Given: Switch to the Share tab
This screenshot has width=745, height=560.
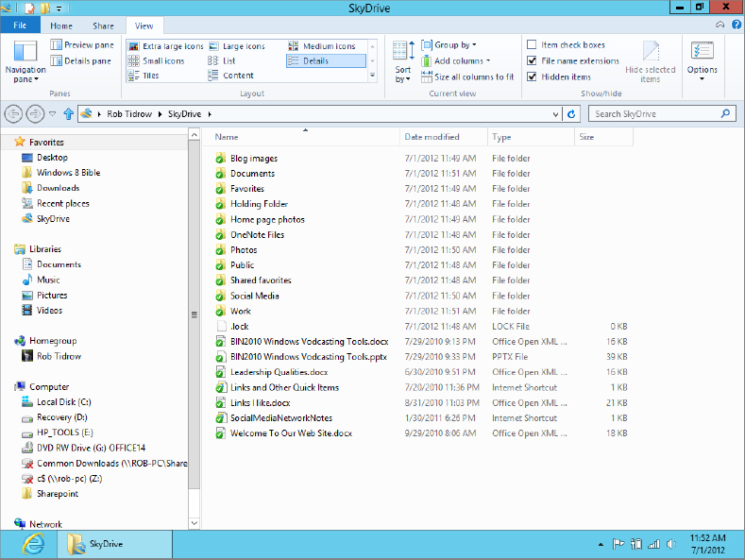Looking at the screenshot, I should pos(103,25).
